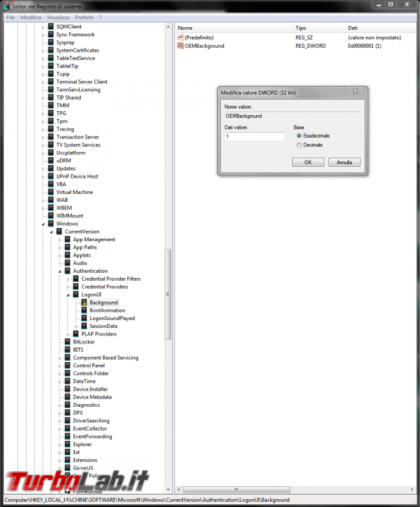Select the TV System Services key
Screen dimensions: 420x507
click(x=78, y=145)
